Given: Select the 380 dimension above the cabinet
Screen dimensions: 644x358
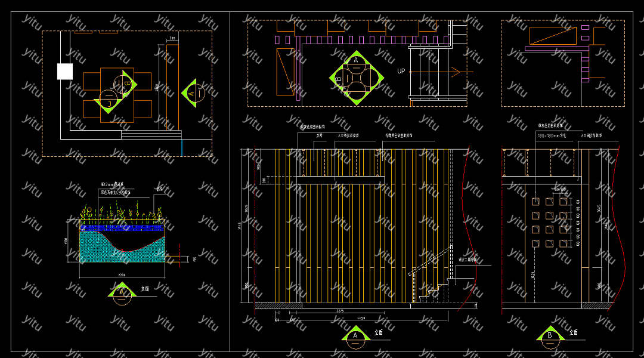Looking at the screenshot, I should click(172, 39).
